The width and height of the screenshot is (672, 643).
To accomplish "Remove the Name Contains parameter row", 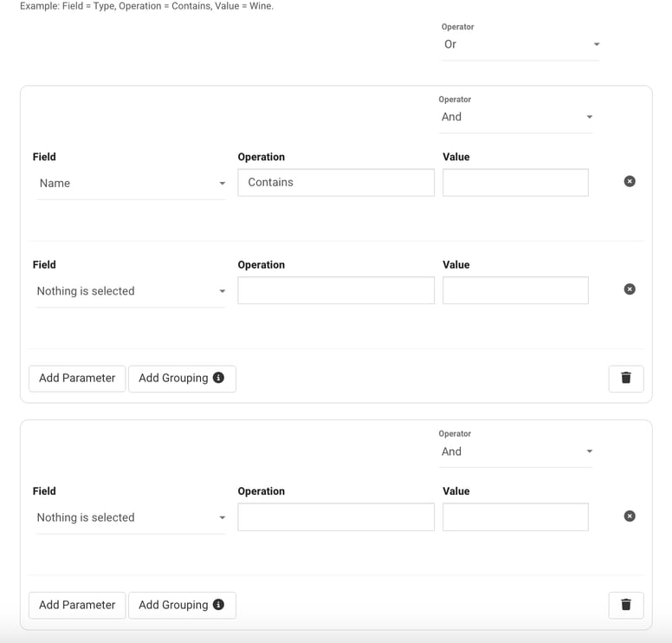I will point(630,181).
